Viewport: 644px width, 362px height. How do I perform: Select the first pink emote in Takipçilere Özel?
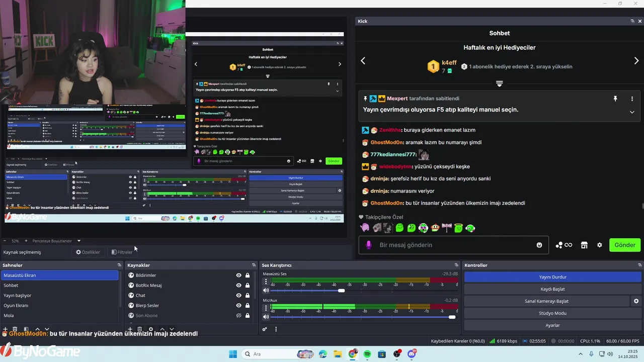365,228
